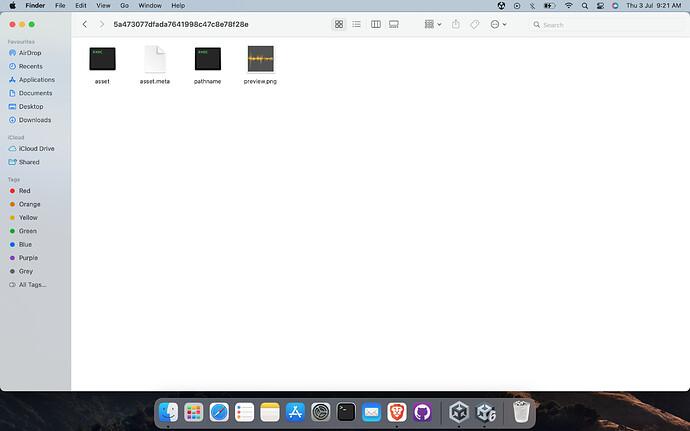Open Reminders from the Dock
This screenshot has width=690, height=431.
point(244,413)
